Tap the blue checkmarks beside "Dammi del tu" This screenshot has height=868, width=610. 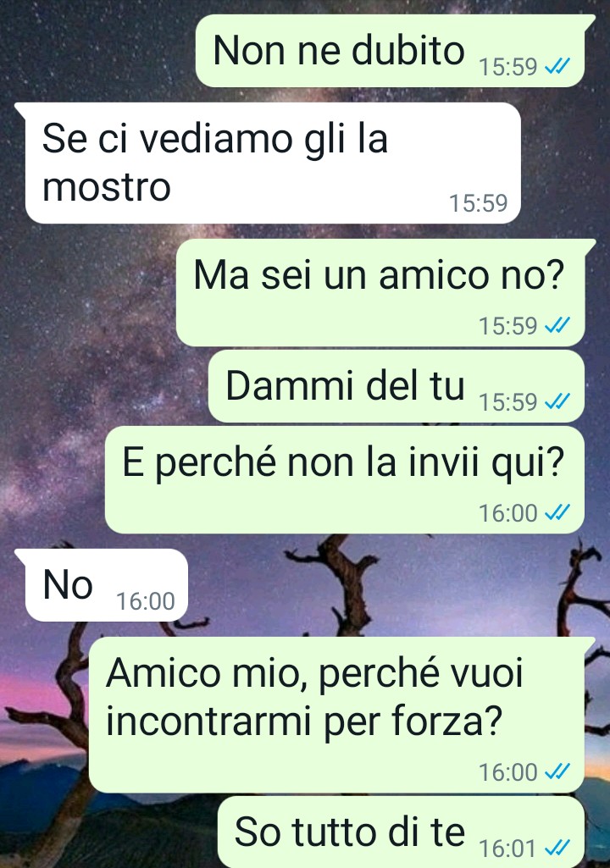(557, 402)
